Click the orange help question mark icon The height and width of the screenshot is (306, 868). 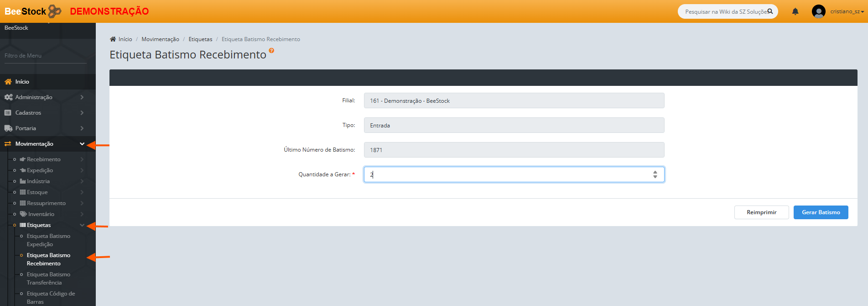click(271, 51)
